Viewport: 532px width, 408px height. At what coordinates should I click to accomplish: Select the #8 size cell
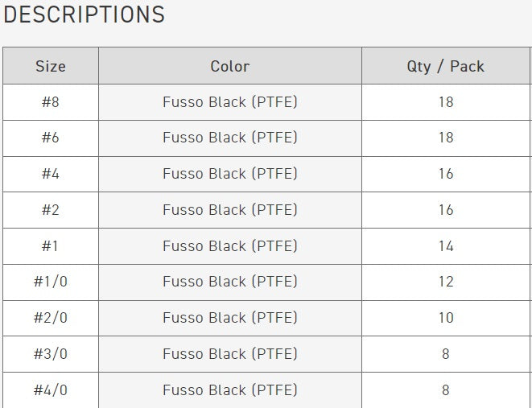click(x=51, y=102)
